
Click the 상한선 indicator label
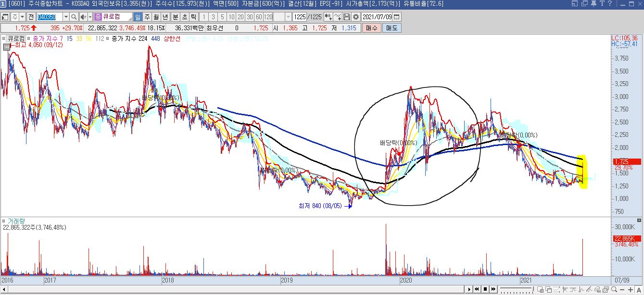point(172,38)
